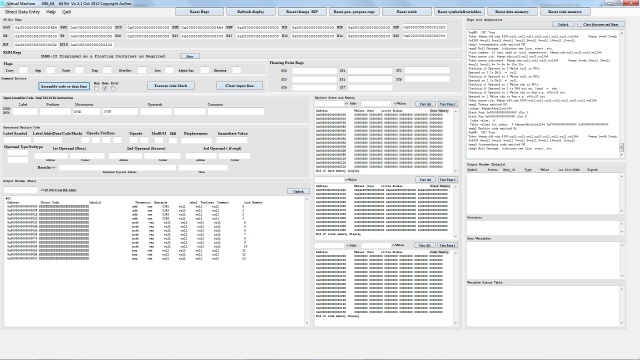This screenshot has height=360, width=640.
Task: Click the RAX register value field
Action: [36, 27]
